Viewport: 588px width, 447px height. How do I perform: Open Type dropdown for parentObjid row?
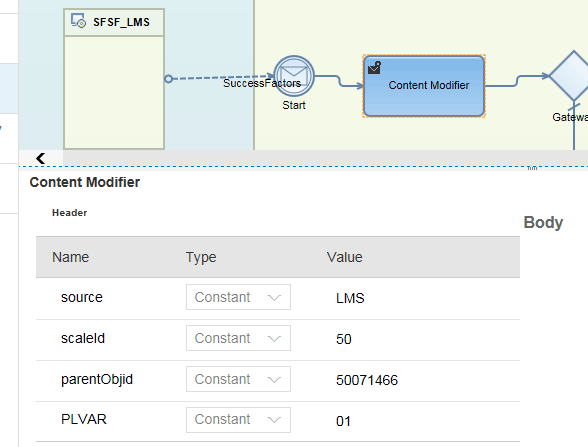238,379
